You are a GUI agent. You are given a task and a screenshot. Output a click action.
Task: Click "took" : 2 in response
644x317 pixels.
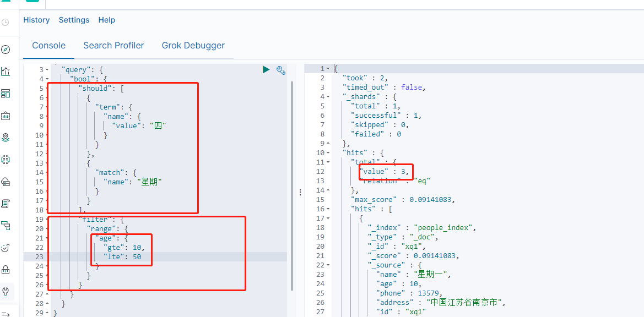point(365,78)
